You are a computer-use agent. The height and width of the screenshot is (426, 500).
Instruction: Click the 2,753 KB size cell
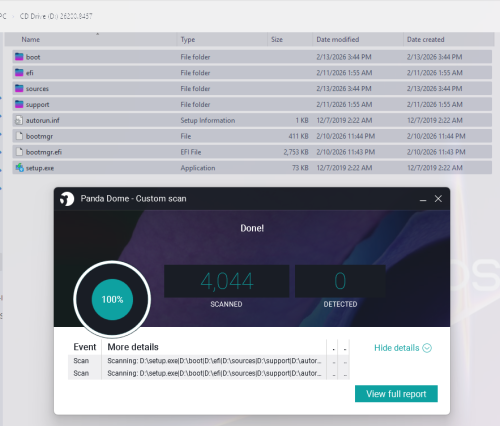pos(296,152)
